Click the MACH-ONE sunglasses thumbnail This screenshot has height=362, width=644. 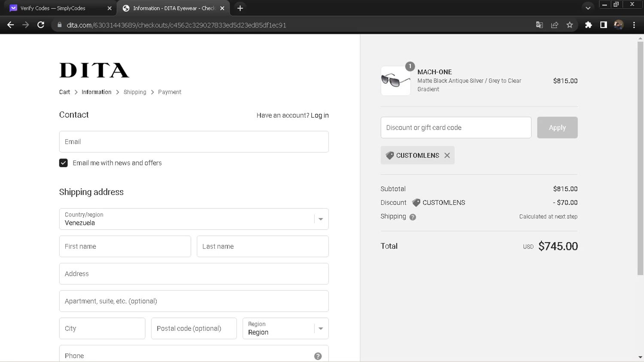click(x=396, y=81)
